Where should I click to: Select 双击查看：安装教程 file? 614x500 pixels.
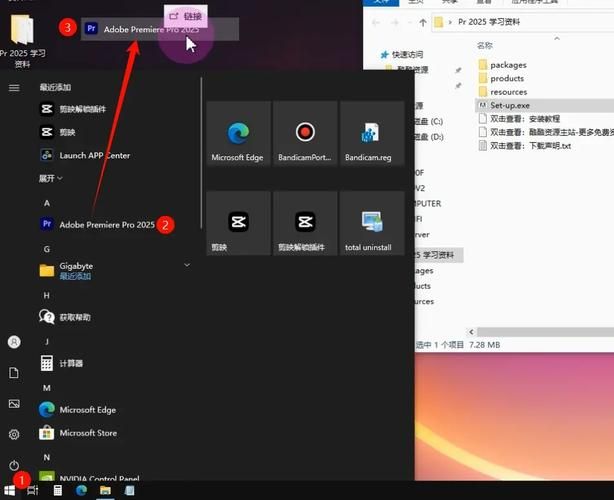(519, 119)
